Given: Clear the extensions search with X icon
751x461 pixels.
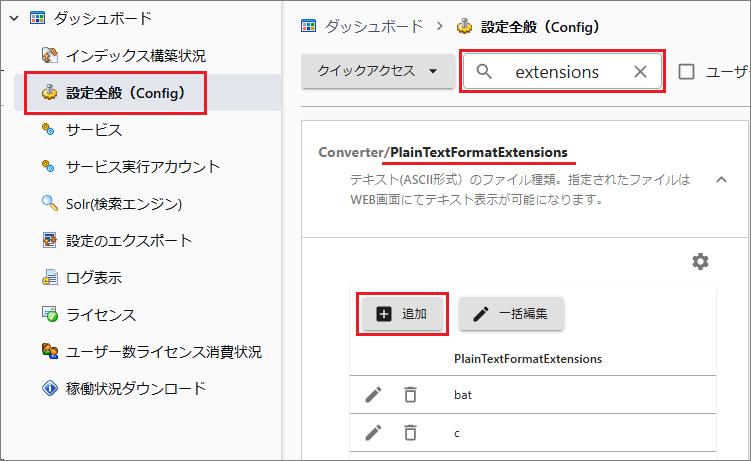Looking at the screenshot, I should (641, 72).
